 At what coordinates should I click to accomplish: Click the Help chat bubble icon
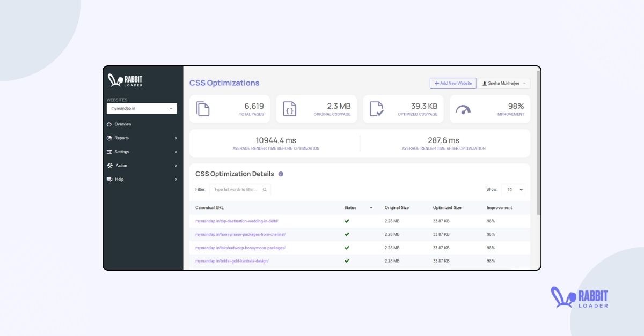111,179
